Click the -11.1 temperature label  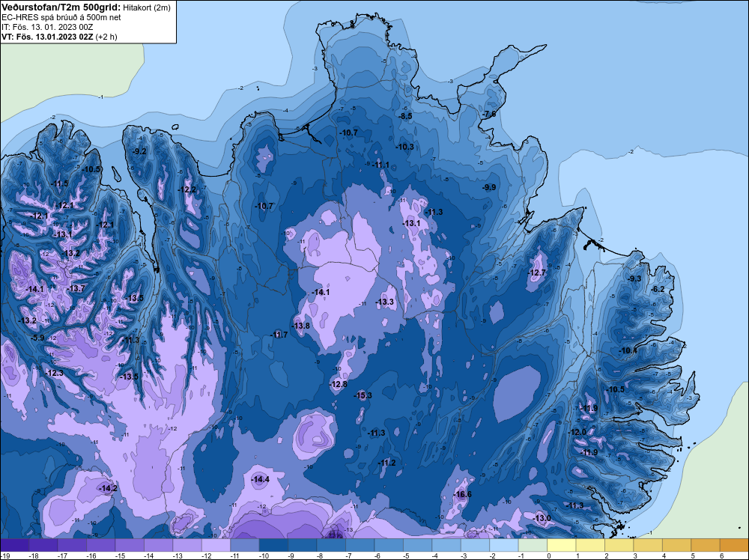[380, 165]
